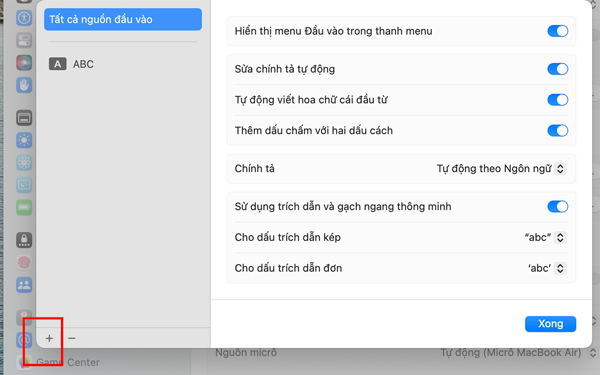The height and width of the screenshot is (375, 600).
Task: Click the ABC keyboard layout icon
Action: [57, 64]
